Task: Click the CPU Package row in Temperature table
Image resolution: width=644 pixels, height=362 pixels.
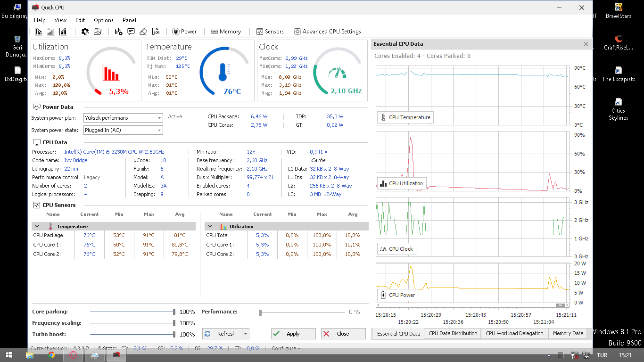Action: pos(114,235)
